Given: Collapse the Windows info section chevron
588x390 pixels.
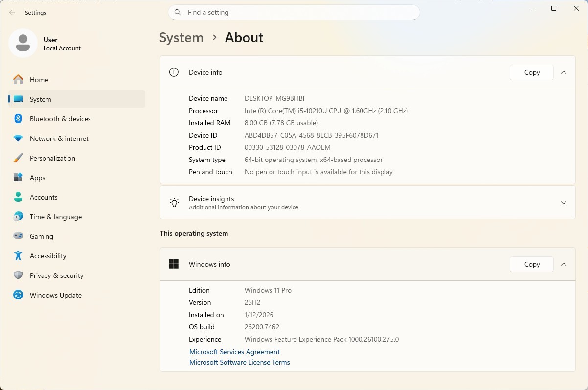Looking at the screenshot, I should [564, 264].
